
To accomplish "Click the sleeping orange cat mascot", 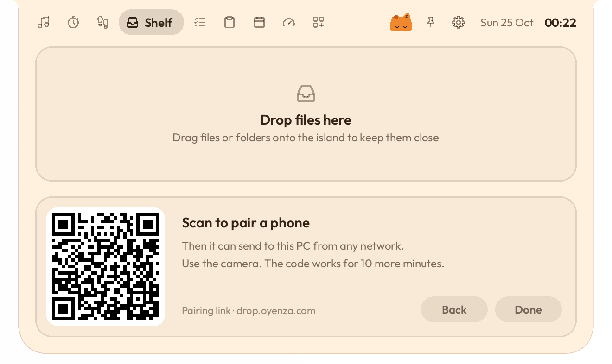I will pyautogui.click(x=401, y=22).
